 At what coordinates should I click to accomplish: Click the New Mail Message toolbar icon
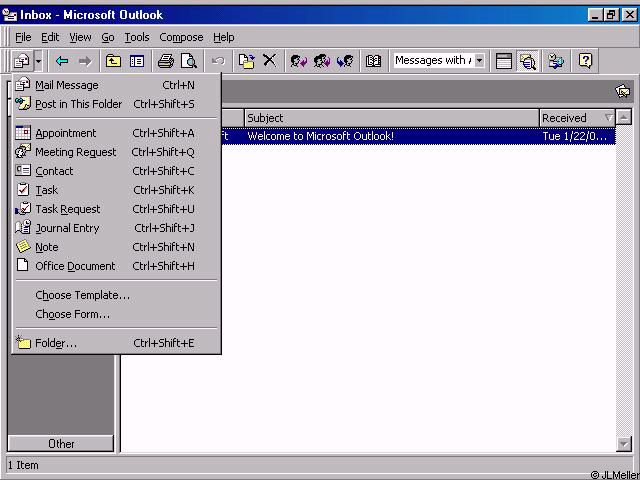(x=22, y=62)
